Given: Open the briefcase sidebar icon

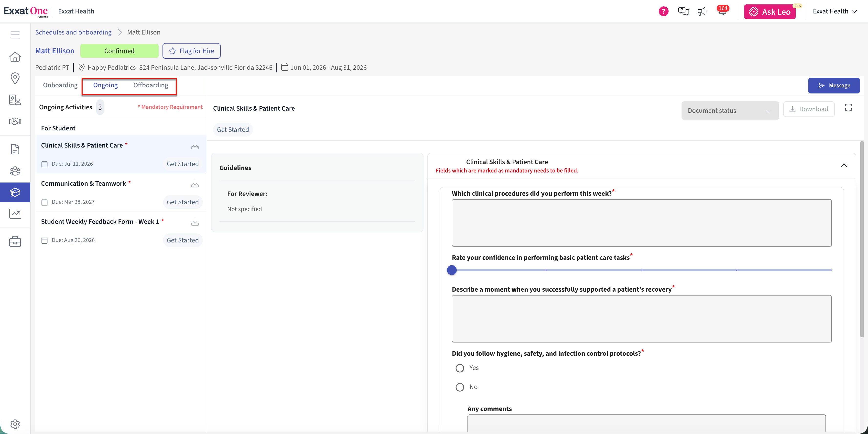Looking at the screenshot, I should click(x=15, y=241).
